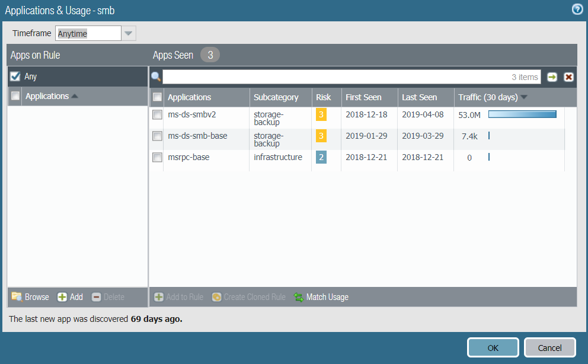Open the help question mark icon
588x364 pixels.
pyautogui.click(x=576, y=9)
